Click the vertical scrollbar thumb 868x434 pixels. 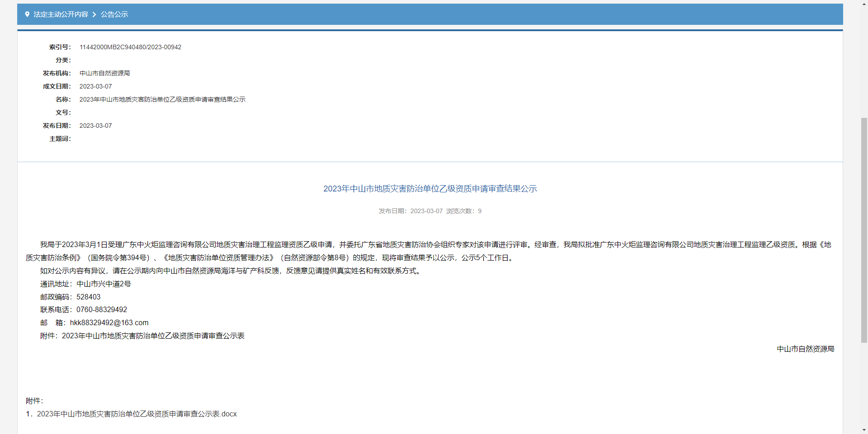[864, 230]
